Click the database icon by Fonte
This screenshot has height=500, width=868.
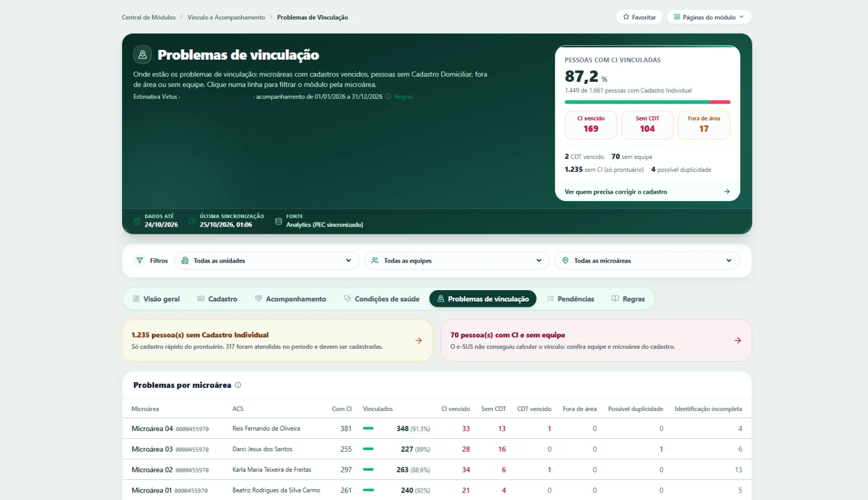[278, 221]
